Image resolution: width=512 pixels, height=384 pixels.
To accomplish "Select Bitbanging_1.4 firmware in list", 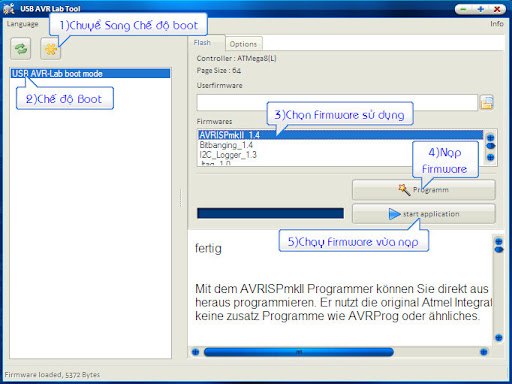I will [226, 145].
